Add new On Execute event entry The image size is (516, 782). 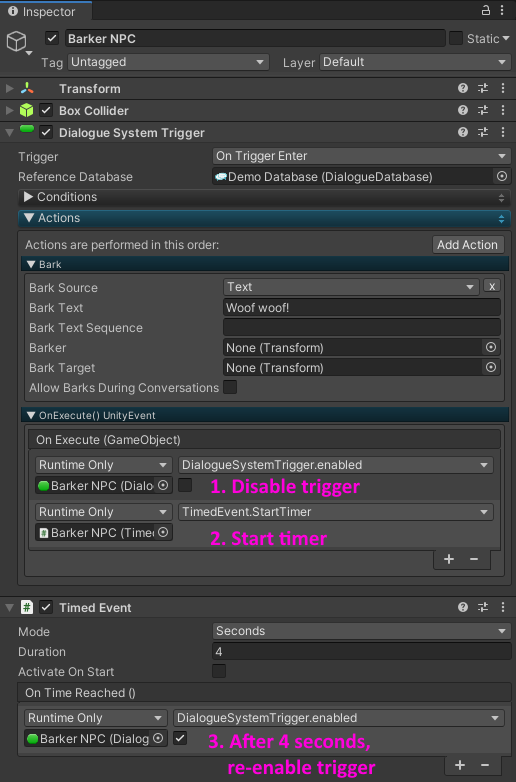click(449, 559)
